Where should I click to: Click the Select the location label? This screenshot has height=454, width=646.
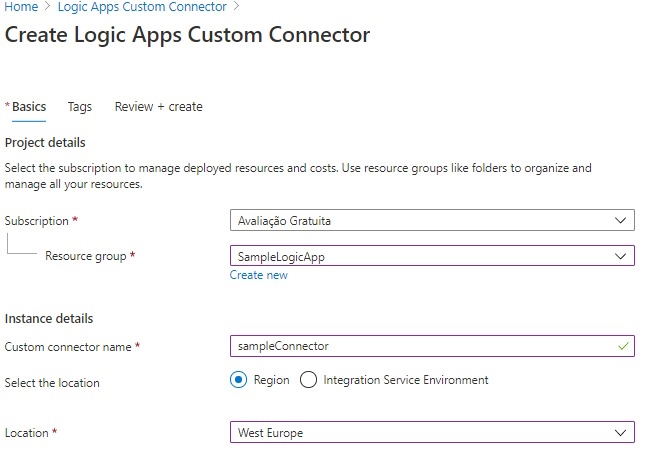click(52, 383)
